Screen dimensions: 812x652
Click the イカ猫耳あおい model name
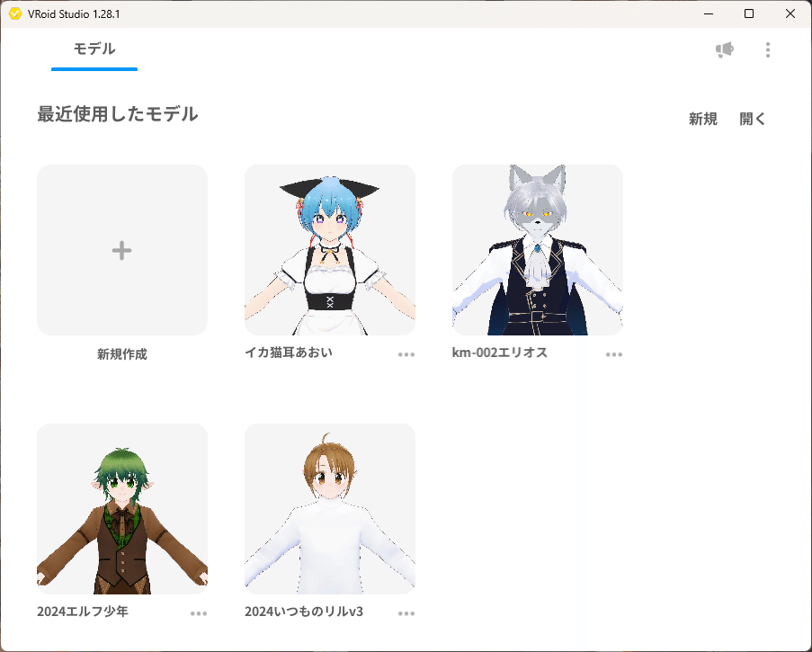click(x=289, y=353)
